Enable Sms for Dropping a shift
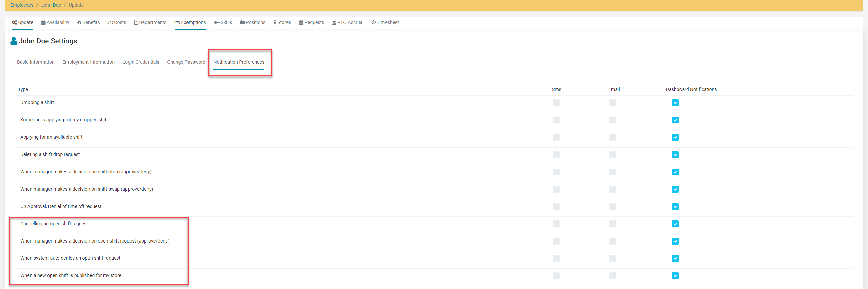This screenshot has height=289, width=868. [556, 103]
